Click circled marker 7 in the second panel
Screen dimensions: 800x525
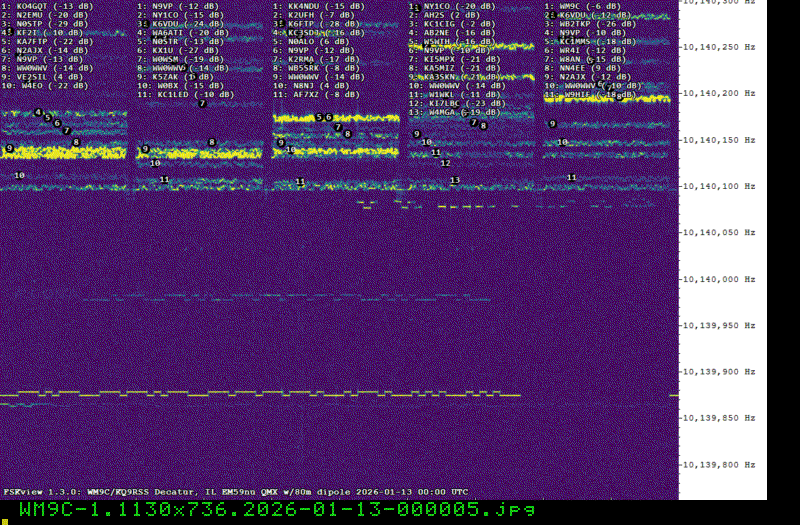(x=202, y=103)
